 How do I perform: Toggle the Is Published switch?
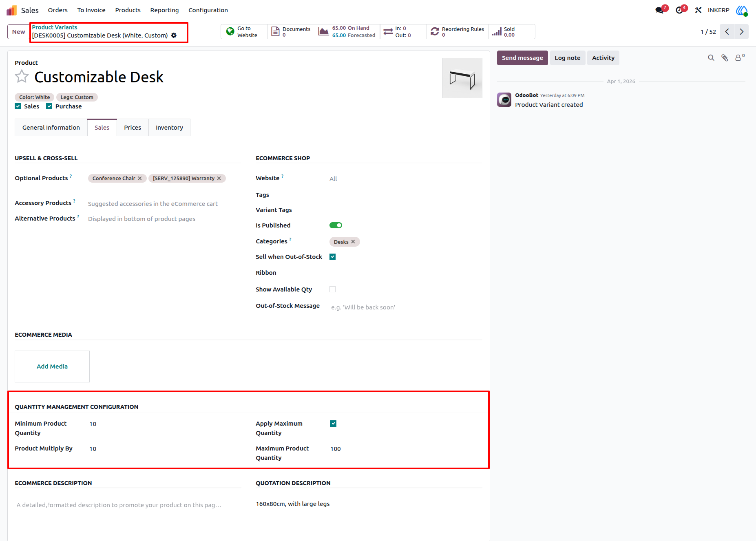click(x=336, y=225)
